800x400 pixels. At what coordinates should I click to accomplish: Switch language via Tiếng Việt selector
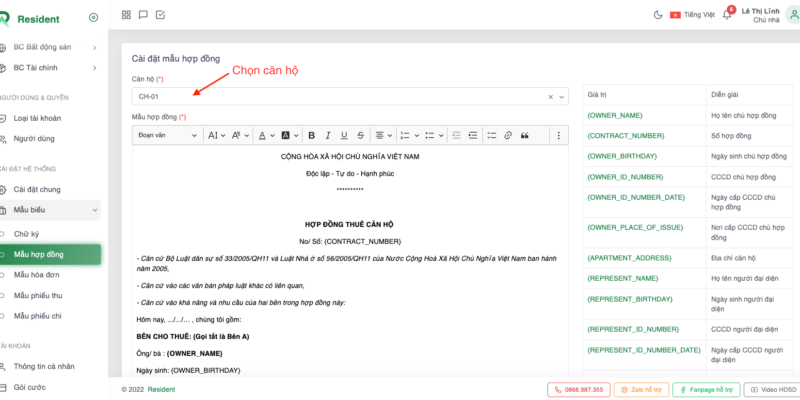tap(691, 15)
